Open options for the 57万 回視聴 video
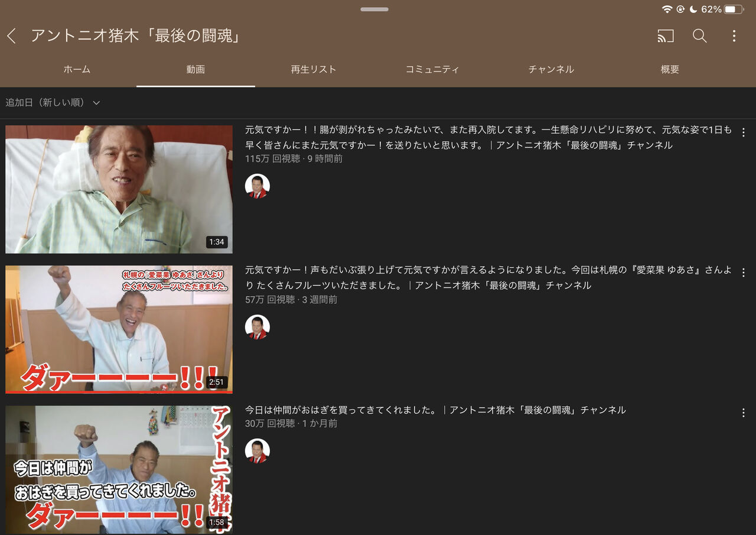Image resolution: width=756 pixels, height=535 pixels. (744, 273)
